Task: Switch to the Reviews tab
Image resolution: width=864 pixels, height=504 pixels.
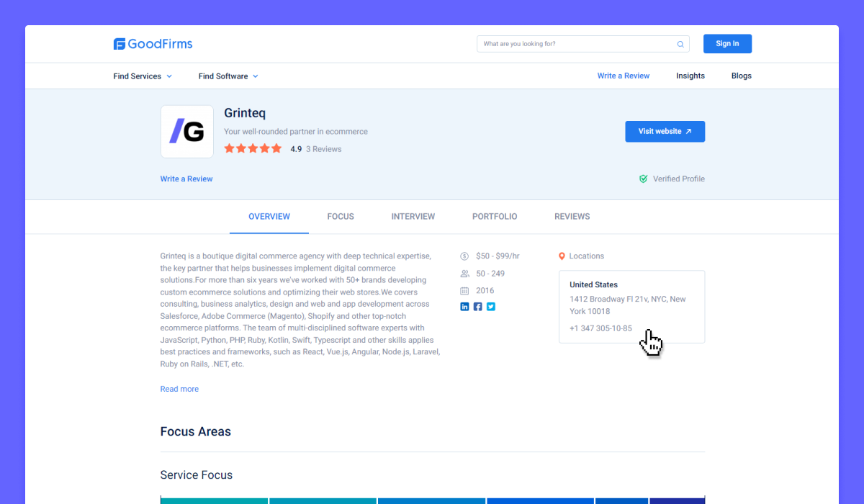Action: [x=572, y=217]
